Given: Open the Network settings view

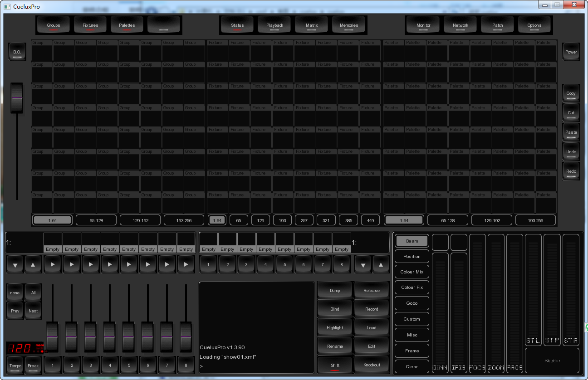Looking at the screenshot, I should pyautogui.click(x=461, y=25).
